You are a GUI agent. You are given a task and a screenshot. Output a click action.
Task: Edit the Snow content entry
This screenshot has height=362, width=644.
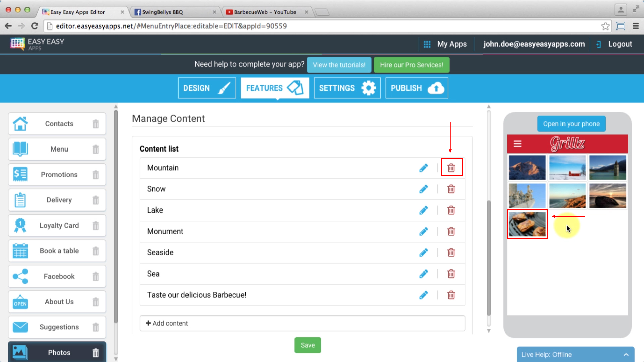(424, 189)
